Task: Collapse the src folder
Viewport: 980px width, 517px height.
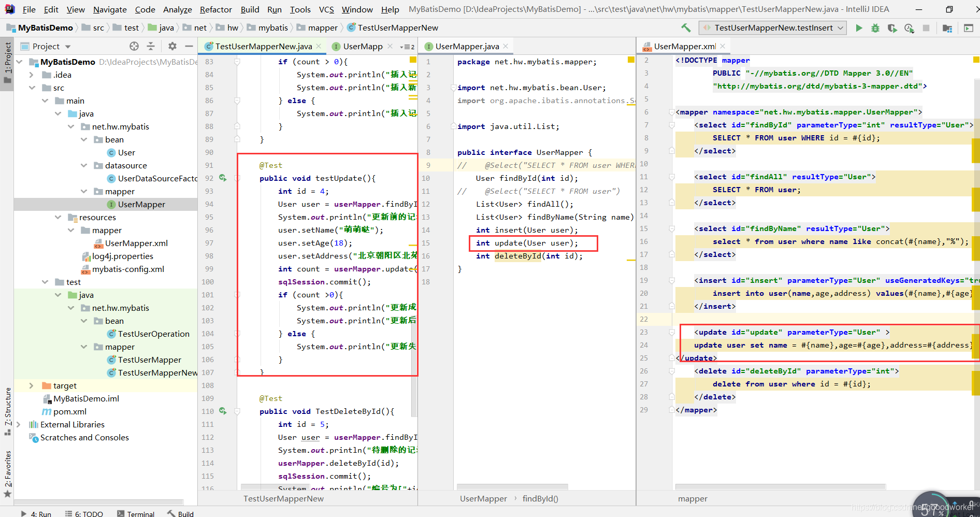Action: click(32, 88)
